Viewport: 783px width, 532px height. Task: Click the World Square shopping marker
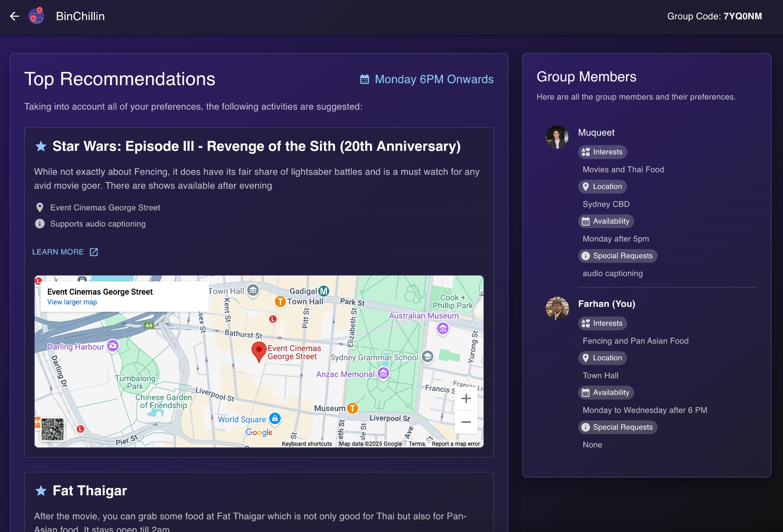click(276, 418)
